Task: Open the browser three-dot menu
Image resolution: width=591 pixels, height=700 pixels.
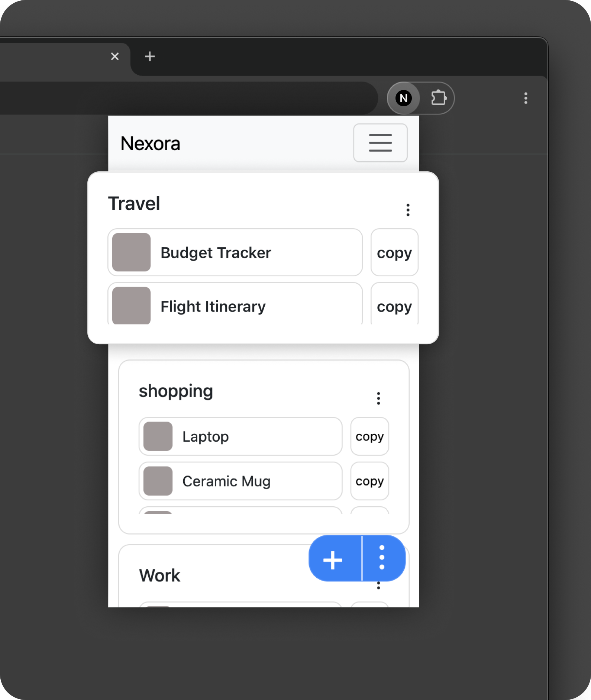Action: tap(525, 98)
